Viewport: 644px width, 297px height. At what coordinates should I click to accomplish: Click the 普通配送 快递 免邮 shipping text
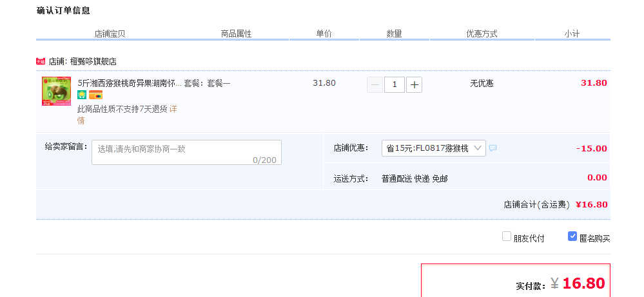pyautogui.click(x=415, y=178)
